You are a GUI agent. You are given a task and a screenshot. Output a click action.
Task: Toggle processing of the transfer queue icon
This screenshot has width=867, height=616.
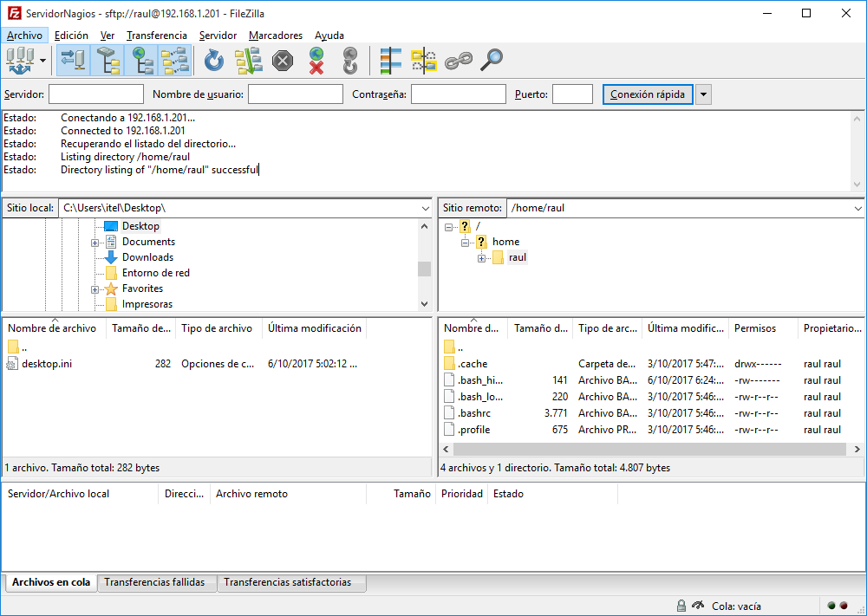click(x=248, y=61)
